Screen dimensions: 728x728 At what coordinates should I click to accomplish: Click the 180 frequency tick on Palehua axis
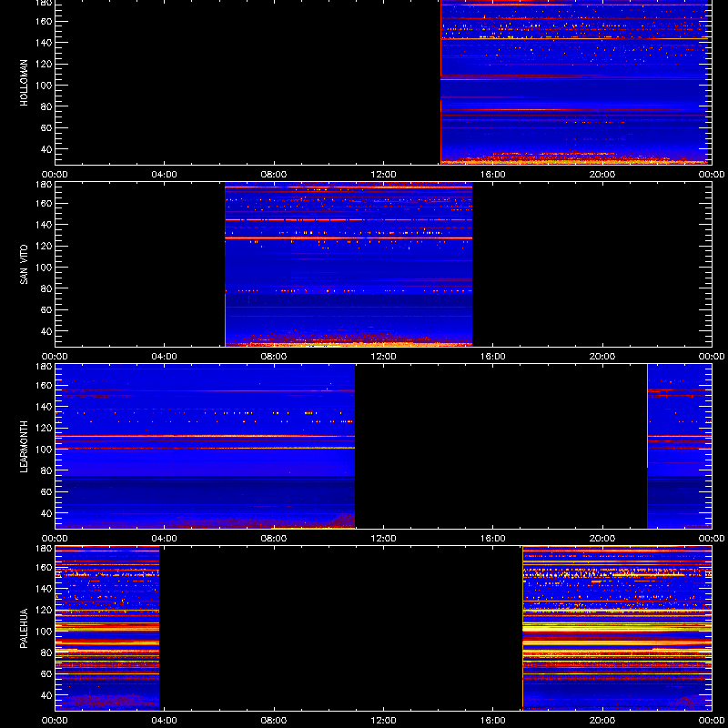click(x=45, y=549)
